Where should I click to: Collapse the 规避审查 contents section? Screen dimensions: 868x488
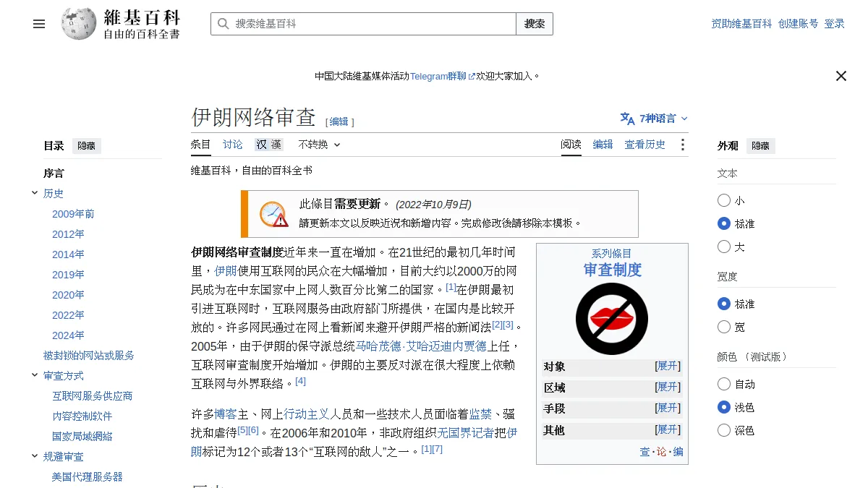(35, 456)
